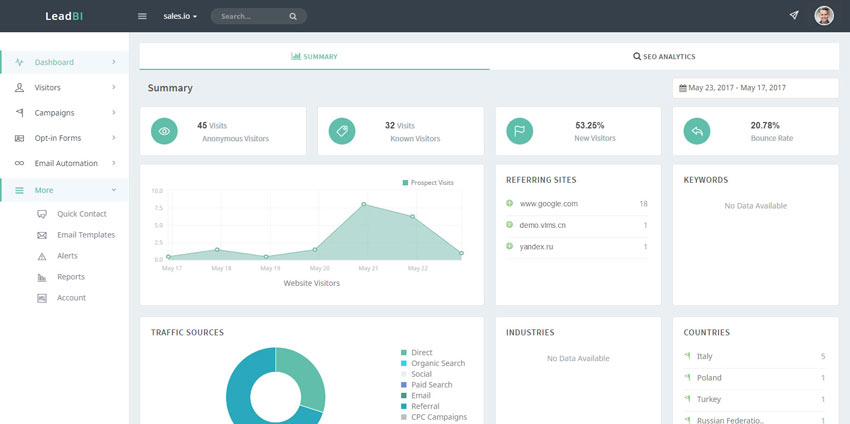850x424 pixels.
Task: Click the eye icon for Anonymous Visitors
Action: (x=165, y=131)
